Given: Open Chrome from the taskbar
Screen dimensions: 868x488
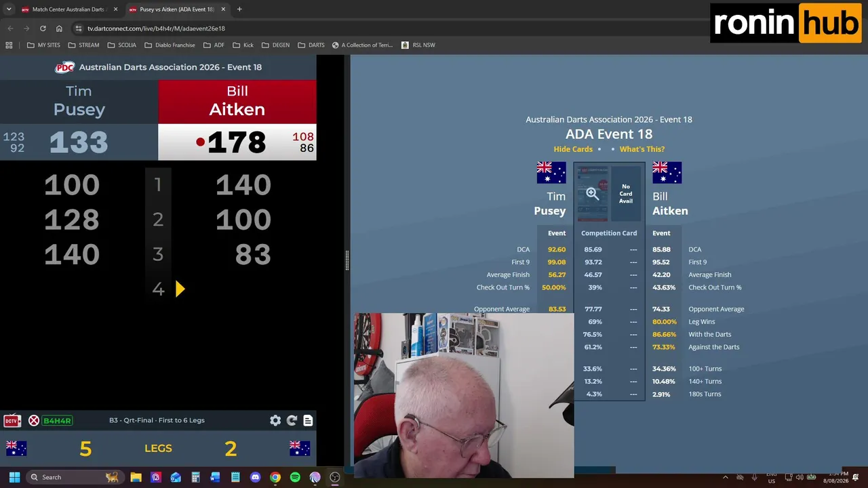Looking at the screenshot, I should [275, 477].
